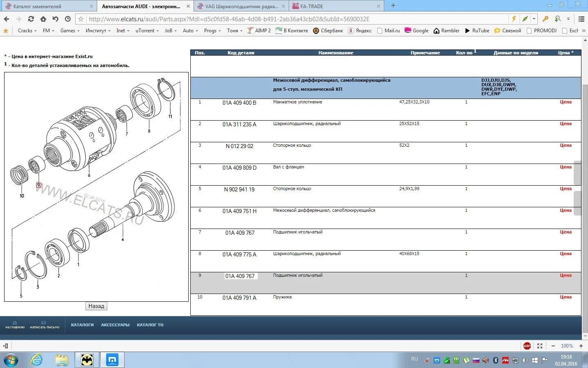Viewport: 588px width, 368px height.
Task: Open Цена link for 01A 409 400 B
Action: (x=566, y=102)
